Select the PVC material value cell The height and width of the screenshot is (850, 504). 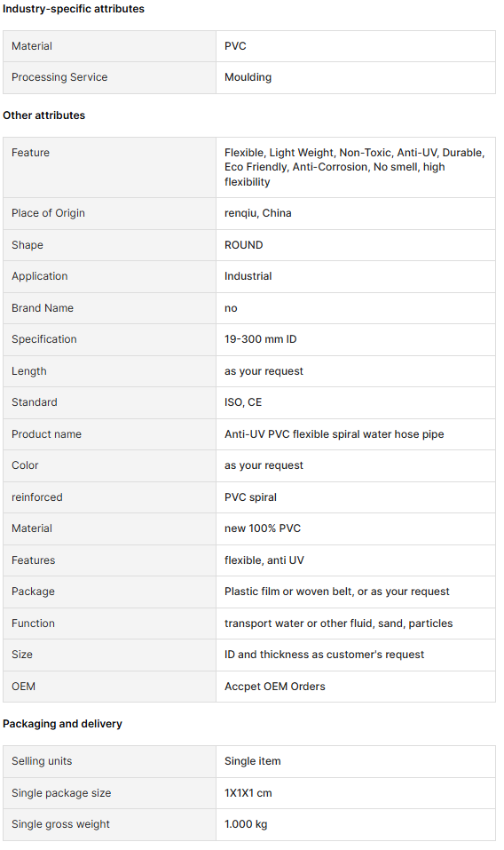(355, 46)
